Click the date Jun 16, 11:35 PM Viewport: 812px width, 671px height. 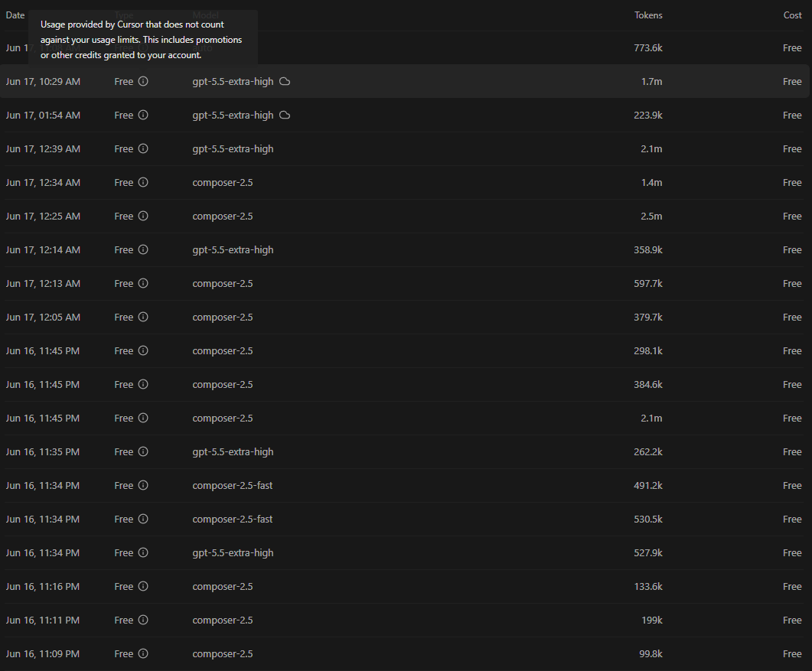(x=42, y=451)
